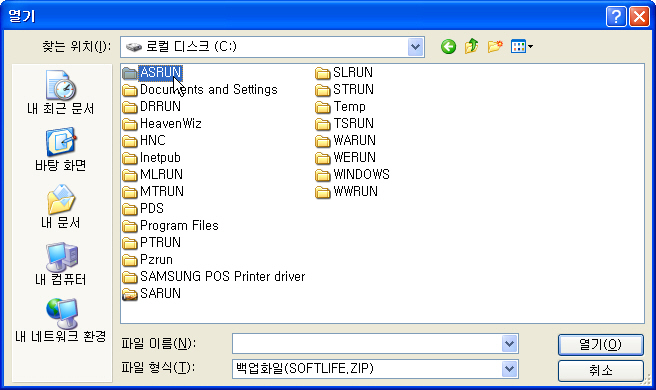Expand the file name dropdown arrow
656x390 pixels.
click(x=509, y=344)
